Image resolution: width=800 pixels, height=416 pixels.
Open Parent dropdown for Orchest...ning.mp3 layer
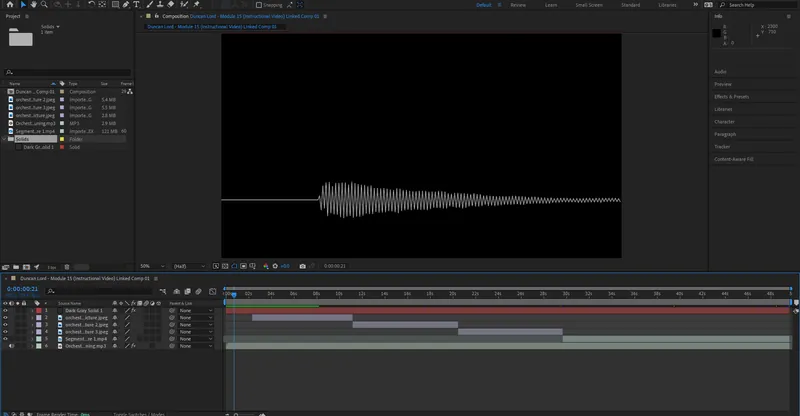[x=196, y=346]
